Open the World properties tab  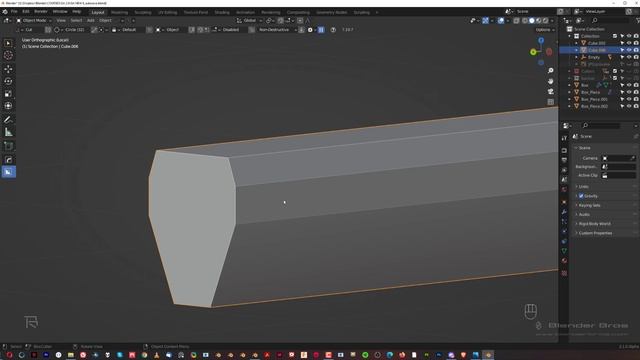(x=564, y=190)
